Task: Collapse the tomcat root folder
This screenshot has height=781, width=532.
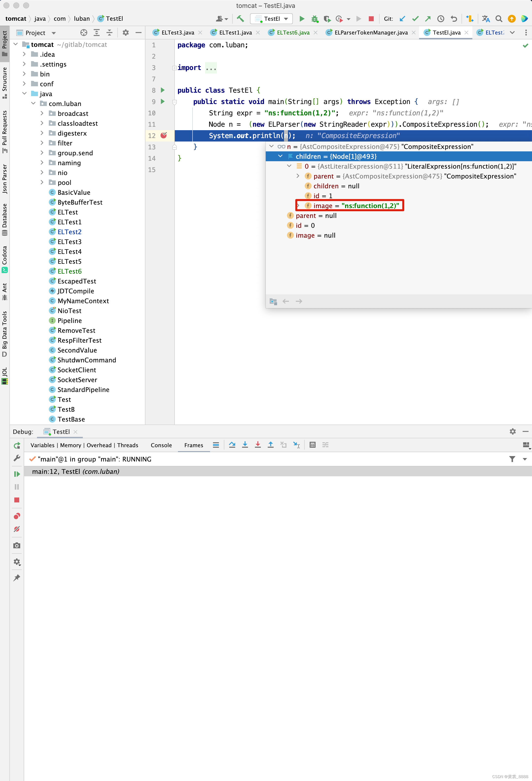Action: pos(16,44)
